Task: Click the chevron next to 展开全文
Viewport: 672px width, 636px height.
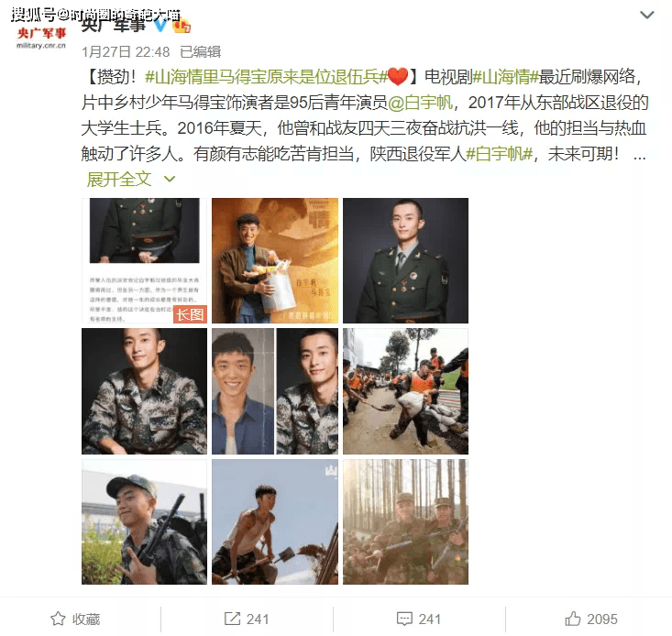Action: click(x=170, y=179)
